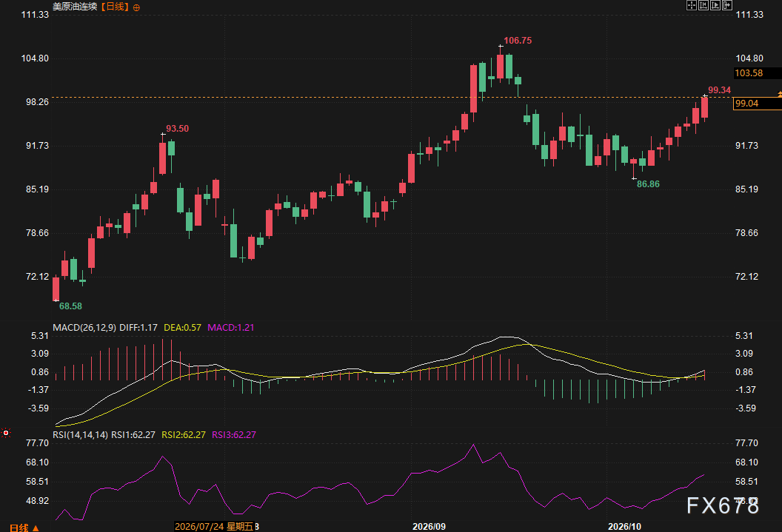Image resolution: width=782 pixels, height=532 pixels.
Task: Click the 美原油连续 chart title
Action: 75,7
